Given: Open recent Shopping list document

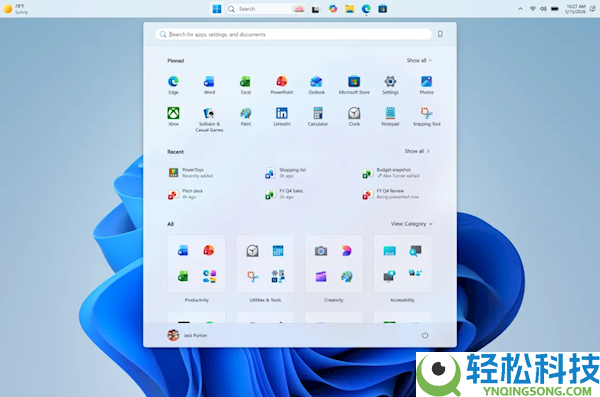Looking at the screenshot, I should pos(286,173).
